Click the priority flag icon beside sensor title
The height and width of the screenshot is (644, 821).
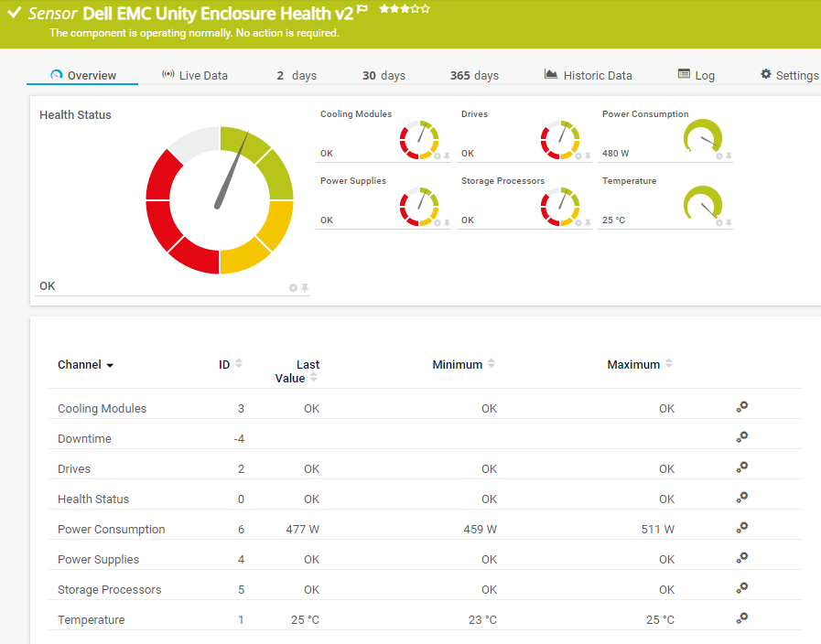click(362, 10)
